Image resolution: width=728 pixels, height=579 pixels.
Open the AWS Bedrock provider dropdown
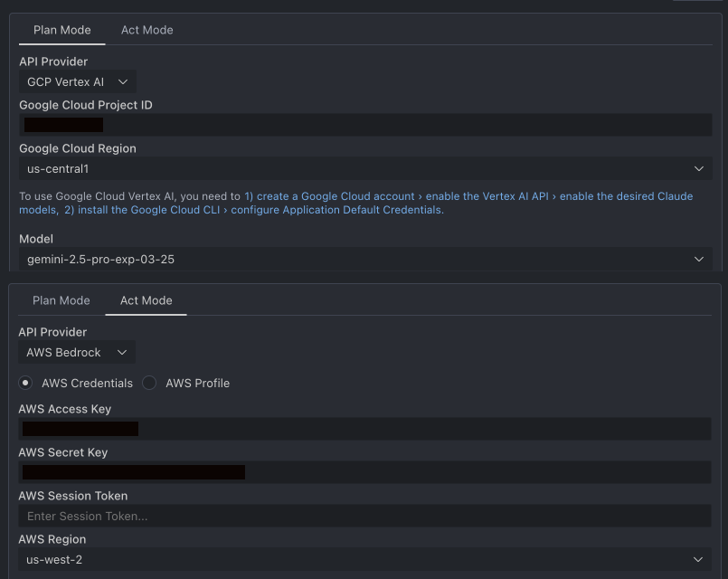point(77,353)
